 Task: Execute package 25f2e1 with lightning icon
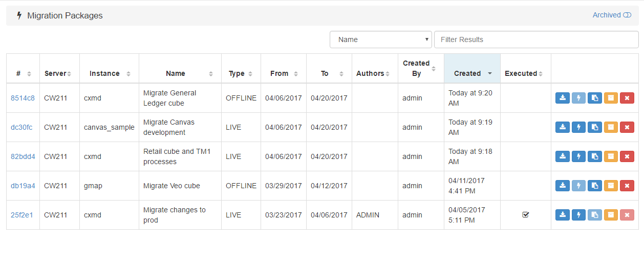[x=578, y=215]
